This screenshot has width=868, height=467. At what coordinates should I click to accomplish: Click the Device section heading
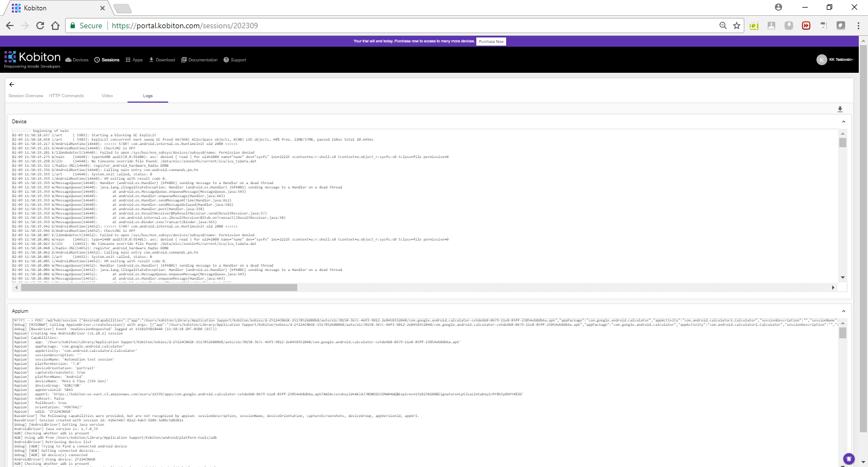(x=19, y=122)
